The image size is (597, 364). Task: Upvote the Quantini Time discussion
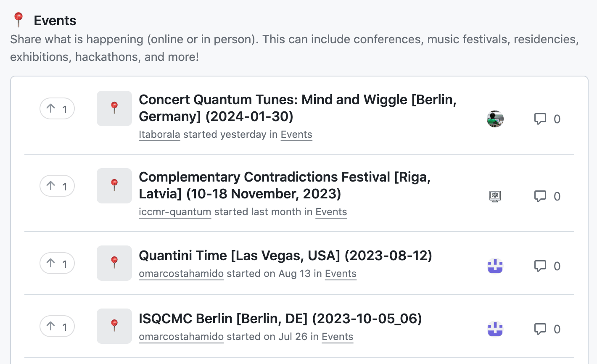coord(57,263)
